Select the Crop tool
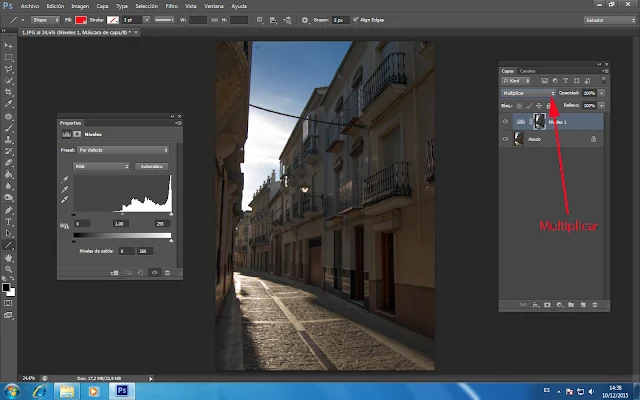640x400 pixels. point(8,92)
